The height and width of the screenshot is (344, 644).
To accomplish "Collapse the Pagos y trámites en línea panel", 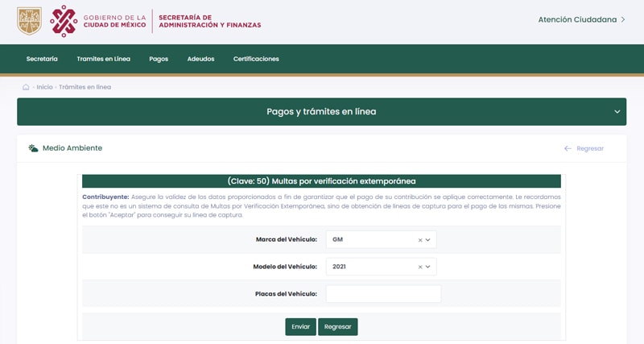I will pos(617,112).
